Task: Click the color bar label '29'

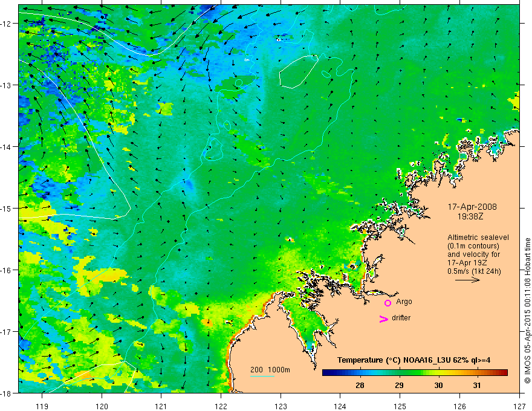Action: (400, 385)
